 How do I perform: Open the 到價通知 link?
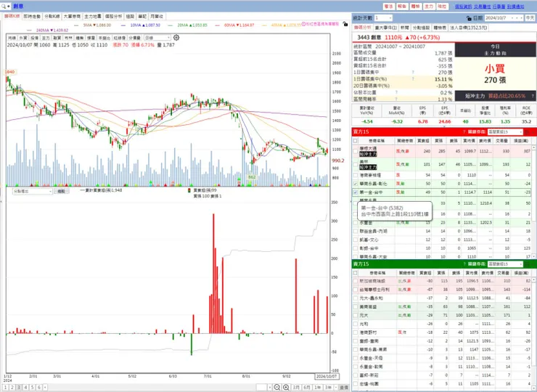pyautogui.click(x=515, y=6)
